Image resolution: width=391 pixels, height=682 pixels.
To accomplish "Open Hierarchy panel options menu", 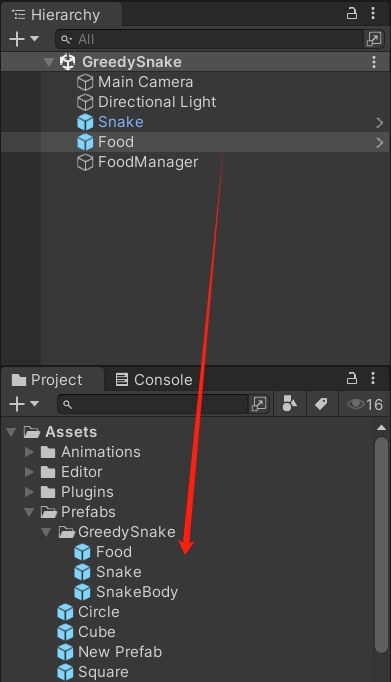I will click(373, 13).
